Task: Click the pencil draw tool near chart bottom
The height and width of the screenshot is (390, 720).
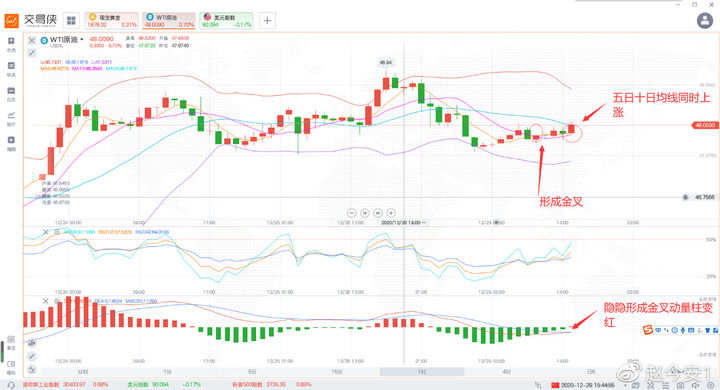Action: point(32,356)
